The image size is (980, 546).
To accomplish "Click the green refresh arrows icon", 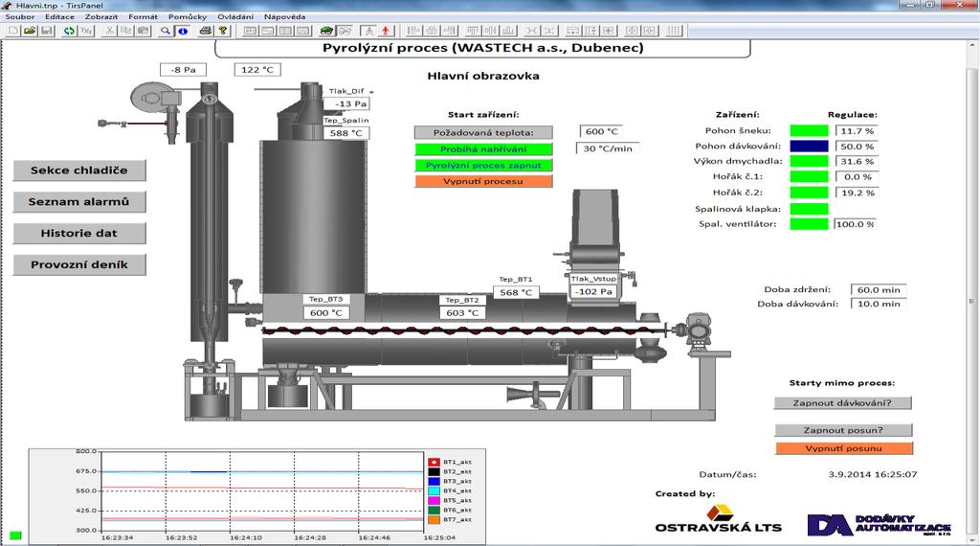I will [69, 30].
